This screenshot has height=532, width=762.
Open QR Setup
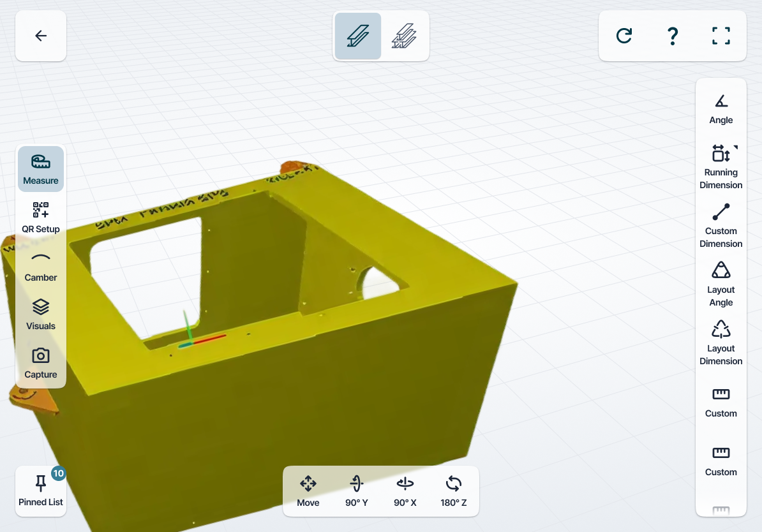point(41,218)
